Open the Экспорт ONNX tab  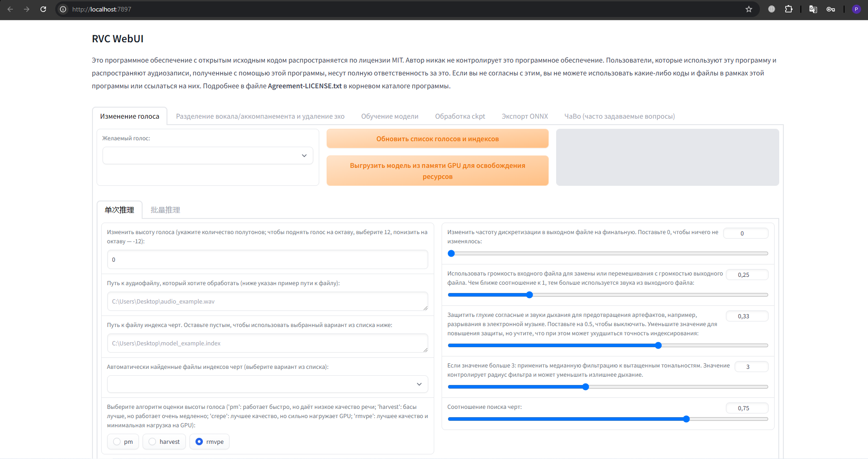click(525, 116)
